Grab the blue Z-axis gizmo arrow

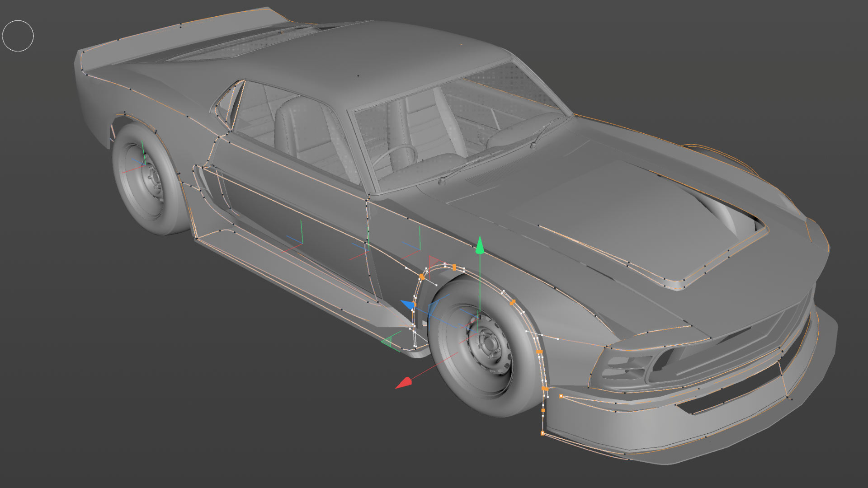tap(408, 305)
